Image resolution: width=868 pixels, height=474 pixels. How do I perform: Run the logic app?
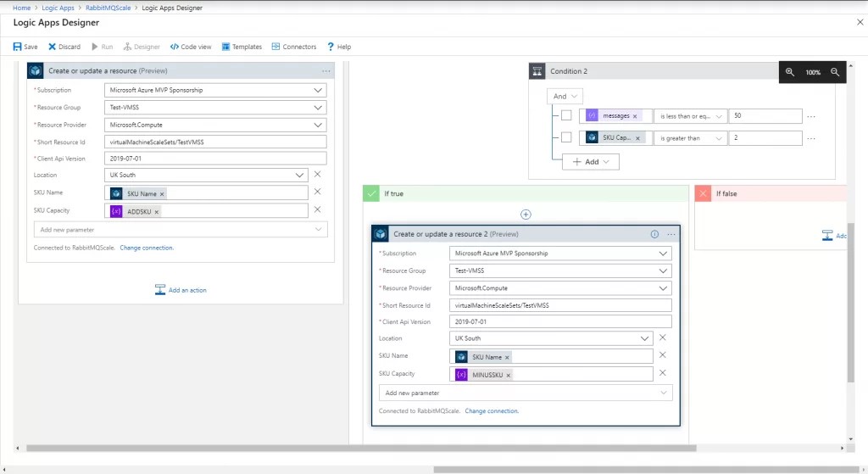tap(103, 47)
